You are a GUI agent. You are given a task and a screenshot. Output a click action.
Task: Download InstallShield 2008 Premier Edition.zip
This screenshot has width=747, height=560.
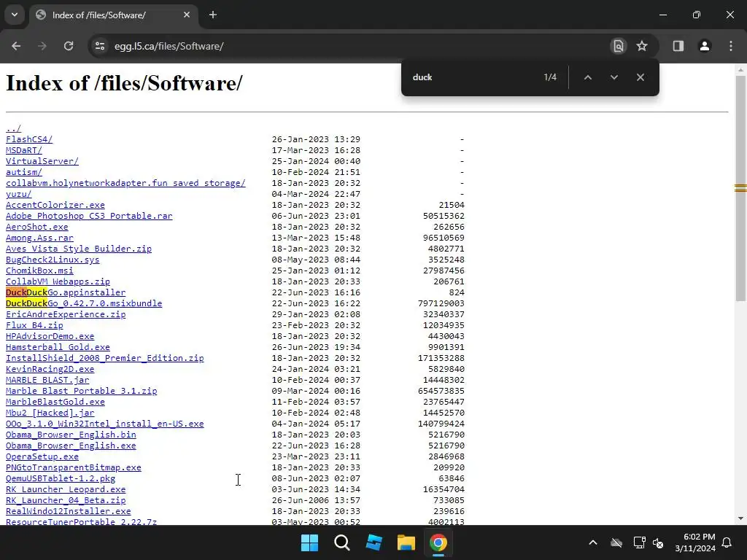point(105,359)
